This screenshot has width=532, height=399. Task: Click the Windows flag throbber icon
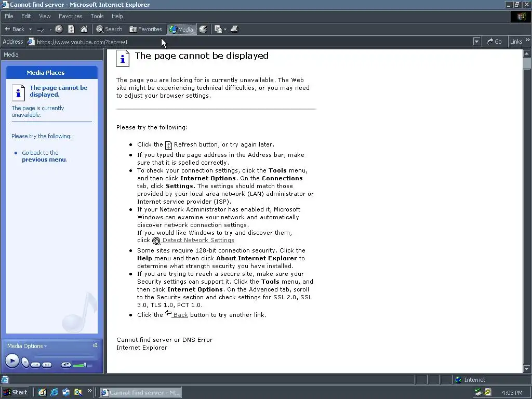[x=521, y=17]
